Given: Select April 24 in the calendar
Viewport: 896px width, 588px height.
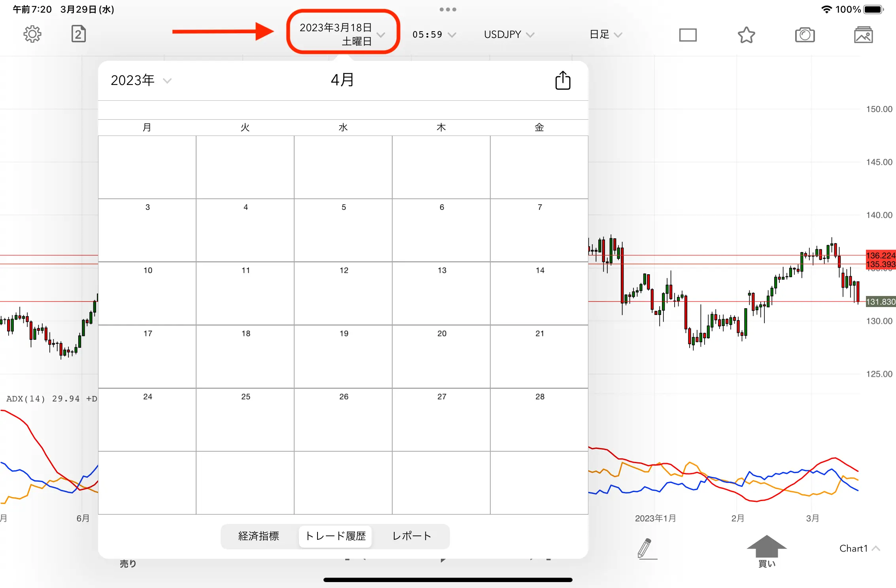Looking at the screenshot, I should [147, 420].
